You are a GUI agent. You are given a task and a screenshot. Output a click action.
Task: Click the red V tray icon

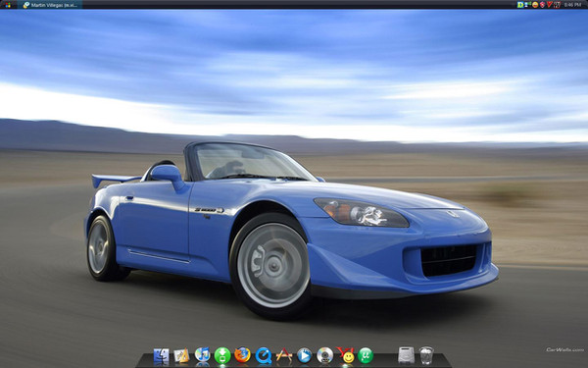pyautogui.click(x=550, y=5)
